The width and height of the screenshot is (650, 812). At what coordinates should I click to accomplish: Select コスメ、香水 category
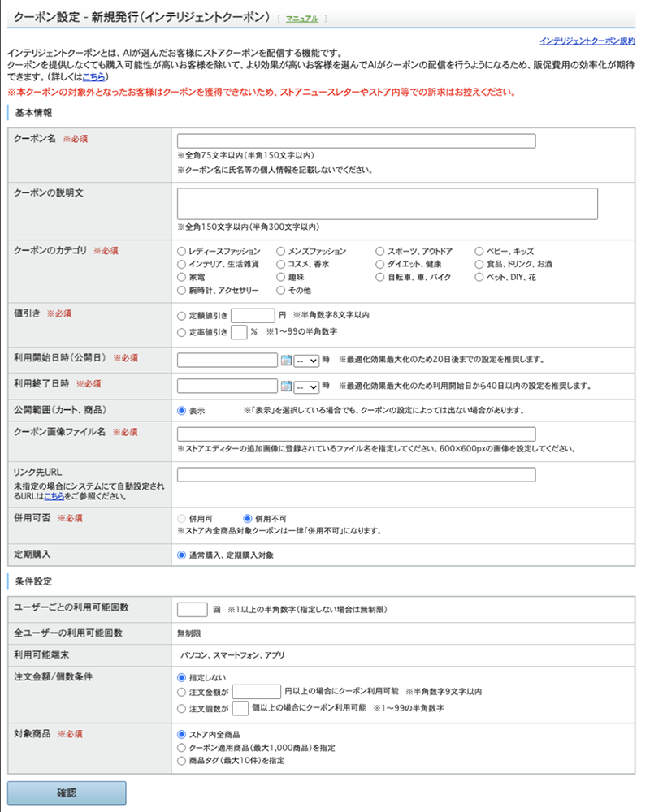pos(281,264)
